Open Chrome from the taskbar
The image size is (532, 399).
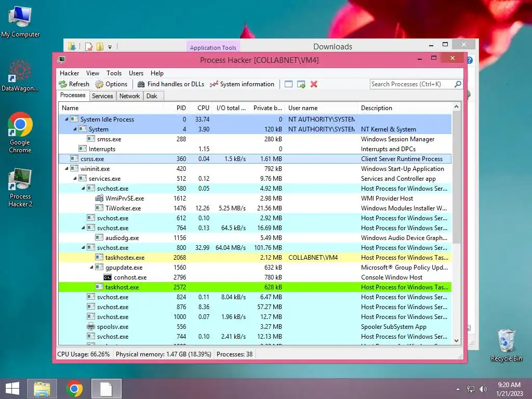point(74,389)
